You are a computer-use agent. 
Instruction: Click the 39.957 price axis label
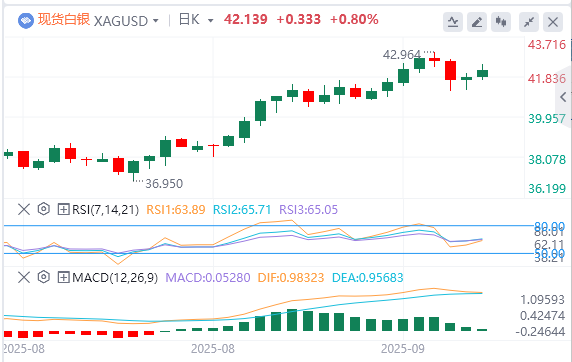(547, 119)
